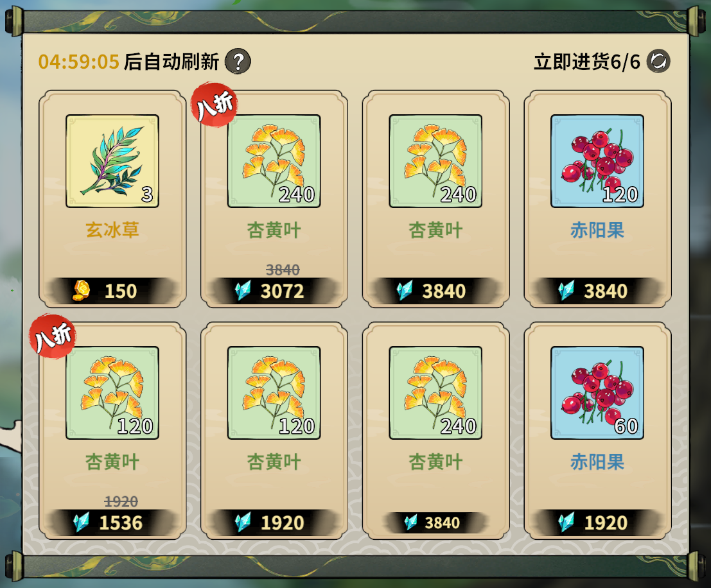Click the discounted 杏黄叶 120 item icon
The image size is (711, 588).
[112, 393]
